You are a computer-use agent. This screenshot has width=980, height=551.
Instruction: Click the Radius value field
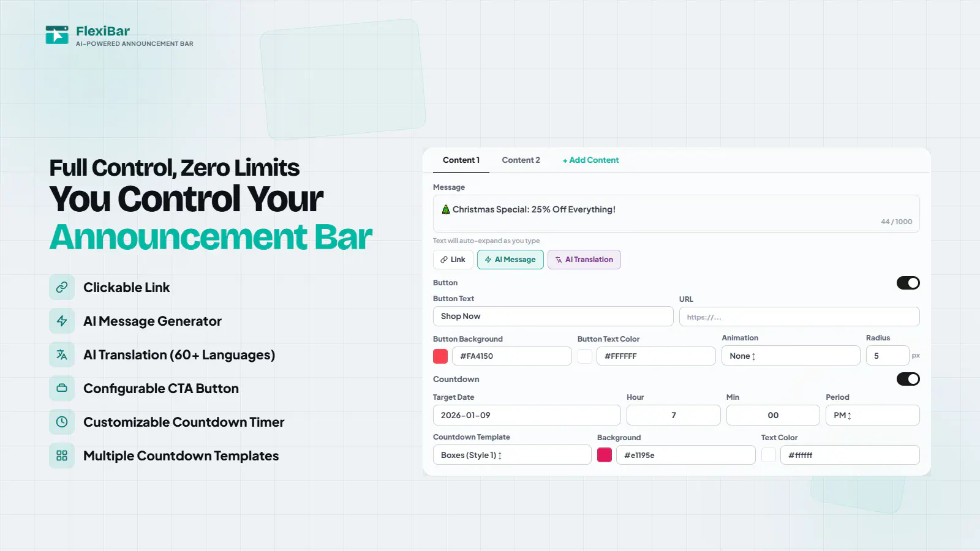coord(888,356)
